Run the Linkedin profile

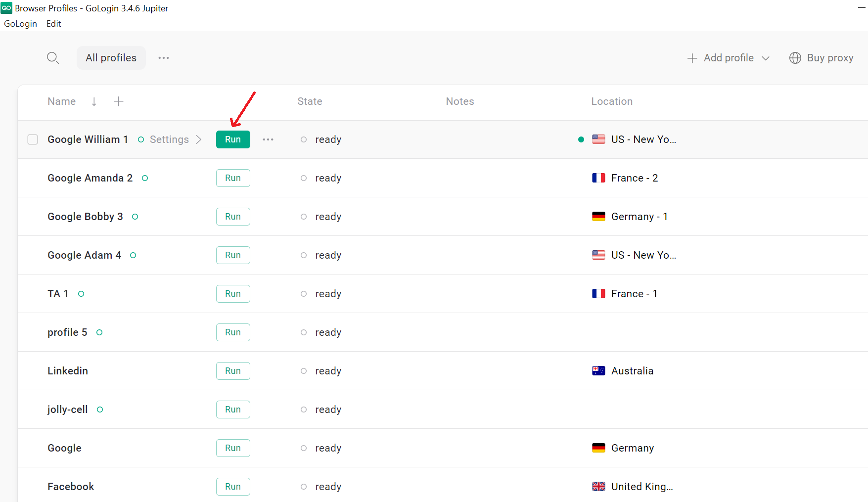click(x=233, y=371)
